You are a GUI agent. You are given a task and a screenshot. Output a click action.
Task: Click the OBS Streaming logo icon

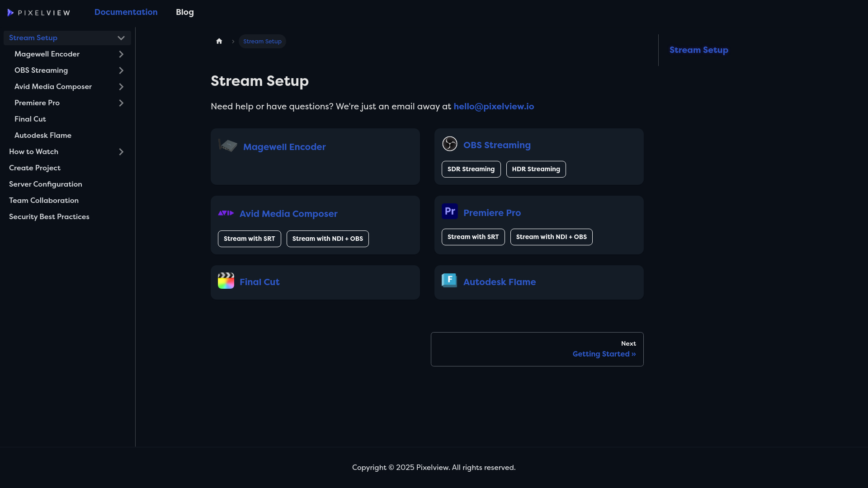tap(450, 144)
